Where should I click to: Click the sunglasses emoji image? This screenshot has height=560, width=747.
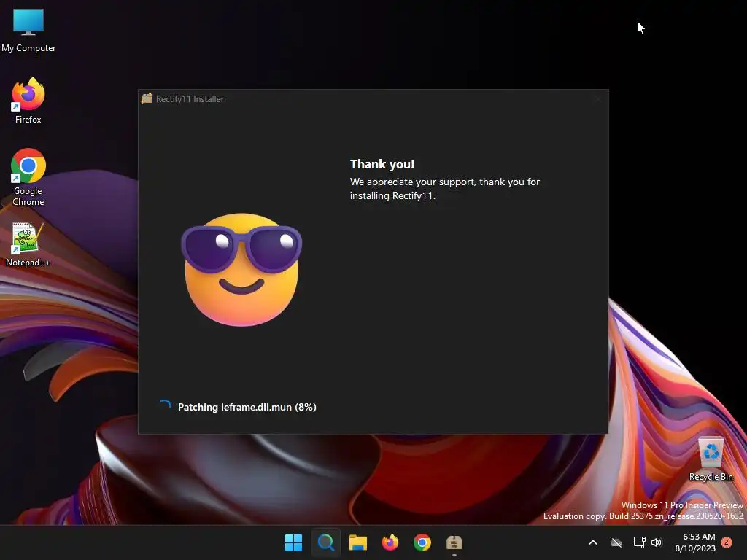pos(241,270)
